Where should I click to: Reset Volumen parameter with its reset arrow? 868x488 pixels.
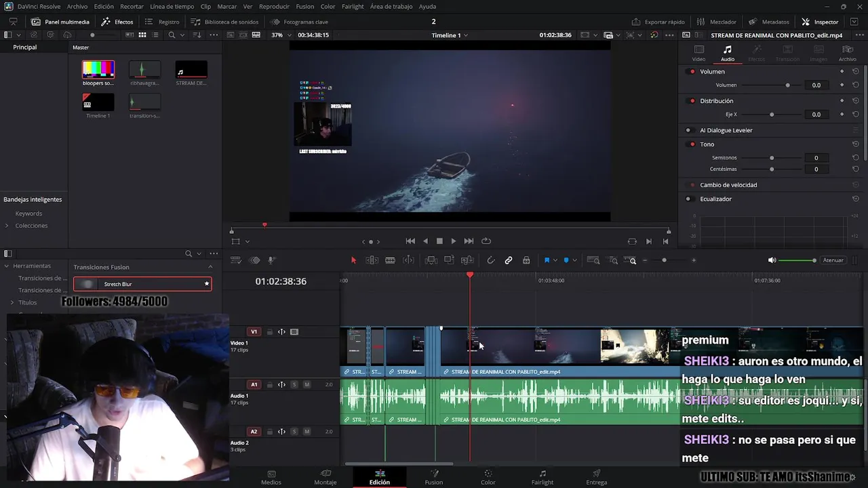[x=856, y=85]
